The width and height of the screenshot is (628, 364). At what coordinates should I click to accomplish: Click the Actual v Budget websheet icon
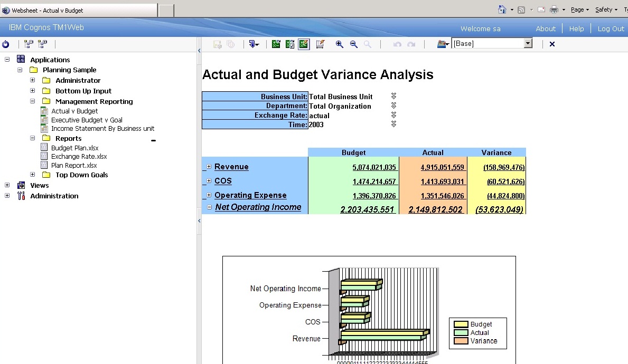coord(44,111)
